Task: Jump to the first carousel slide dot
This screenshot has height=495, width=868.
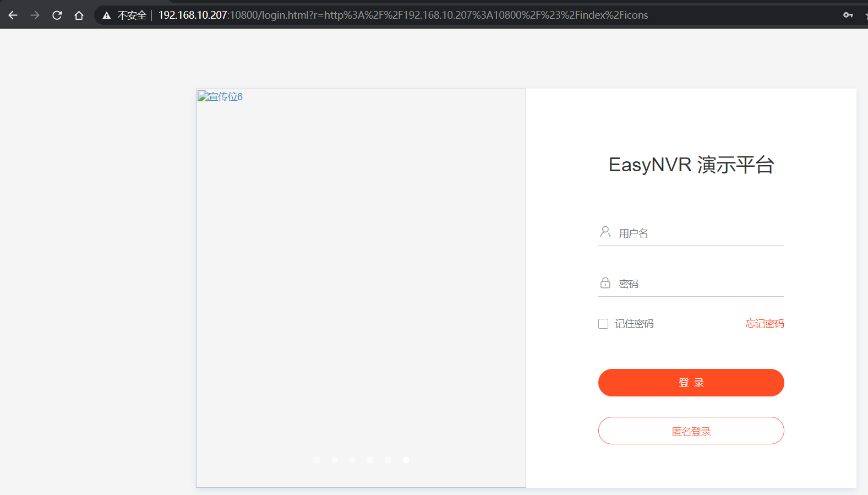Action: 316,460
